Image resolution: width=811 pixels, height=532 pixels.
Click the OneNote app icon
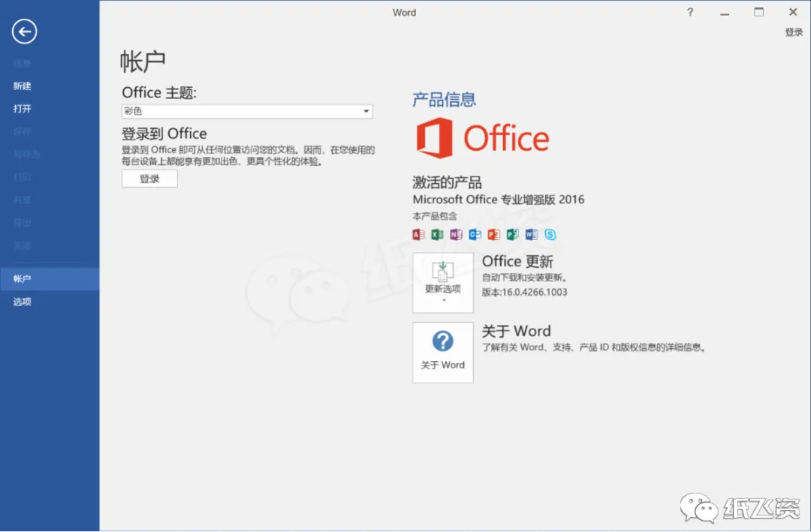click(456, 235)
